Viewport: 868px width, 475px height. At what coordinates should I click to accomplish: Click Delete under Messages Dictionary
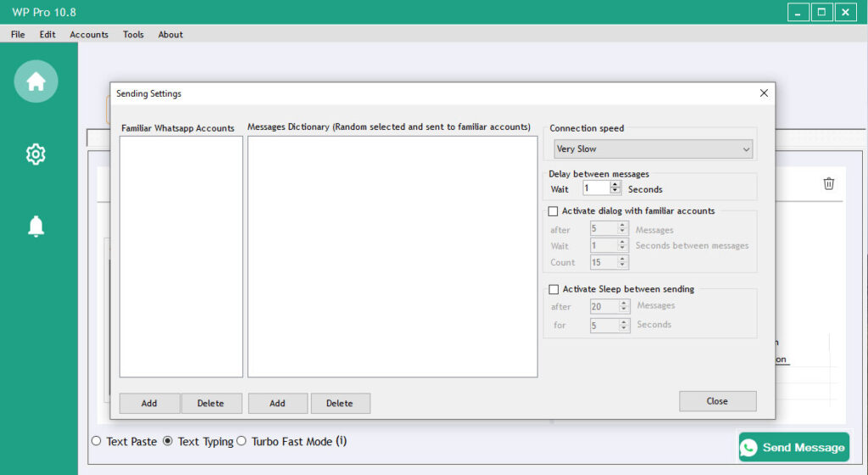point(340,403)
